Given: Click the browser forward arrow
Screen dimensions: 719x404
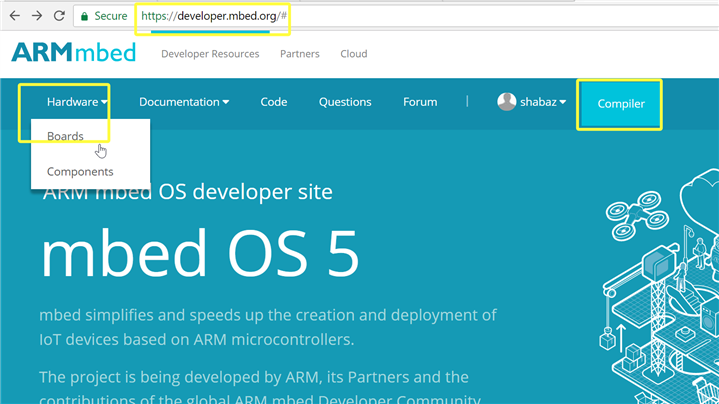Looking at the screenshot, I should [37, 16].
